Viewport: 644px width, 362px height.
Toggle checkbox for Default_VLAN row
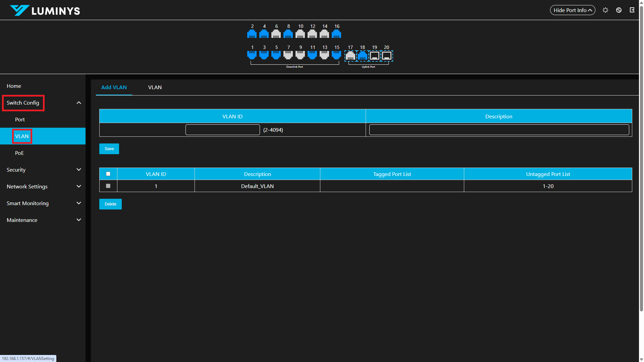click(108, 186)
